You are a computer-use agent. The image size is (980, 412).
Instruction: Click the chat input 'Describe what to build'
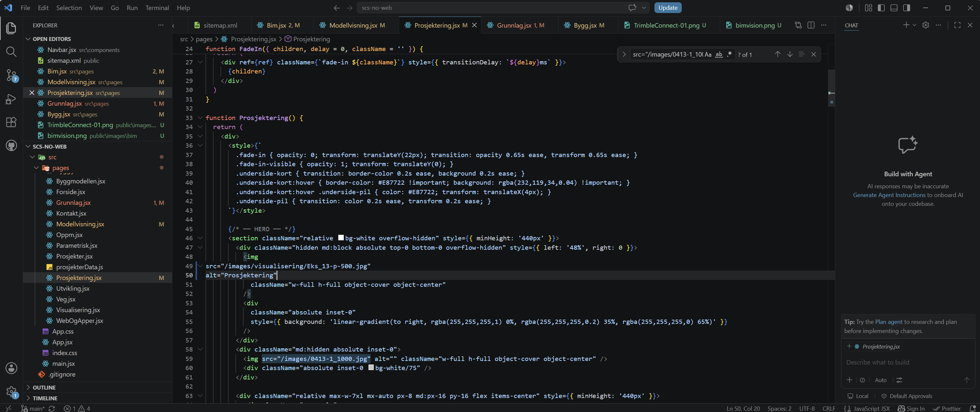(907, 362)
